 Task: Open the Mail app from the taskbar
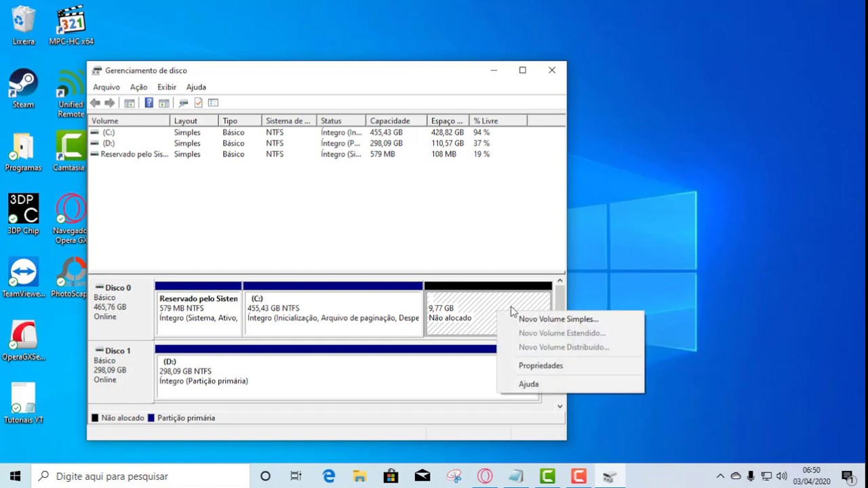422,476
